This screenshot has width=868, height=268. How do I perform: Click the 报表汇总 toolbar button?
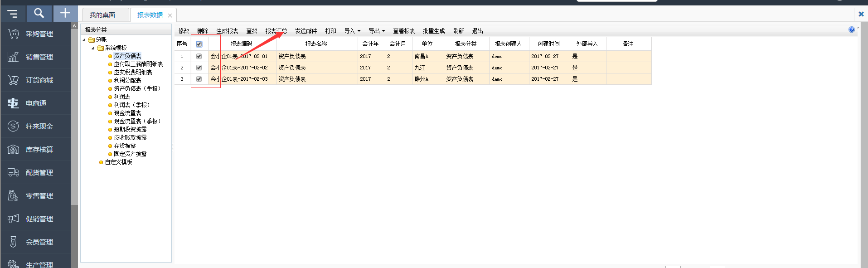pos(276,31)
